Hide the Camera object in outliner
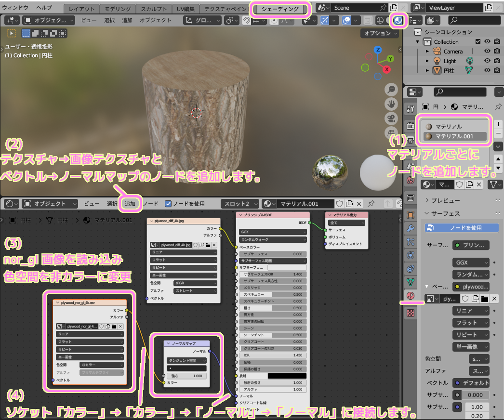Viewport: 504px width, 420px height. (x=488, y=52)
